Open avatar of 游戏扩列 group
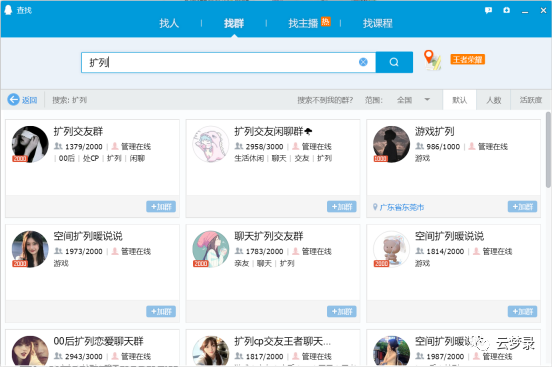Viewport: 552px width, 367px height. coord(391,144)
